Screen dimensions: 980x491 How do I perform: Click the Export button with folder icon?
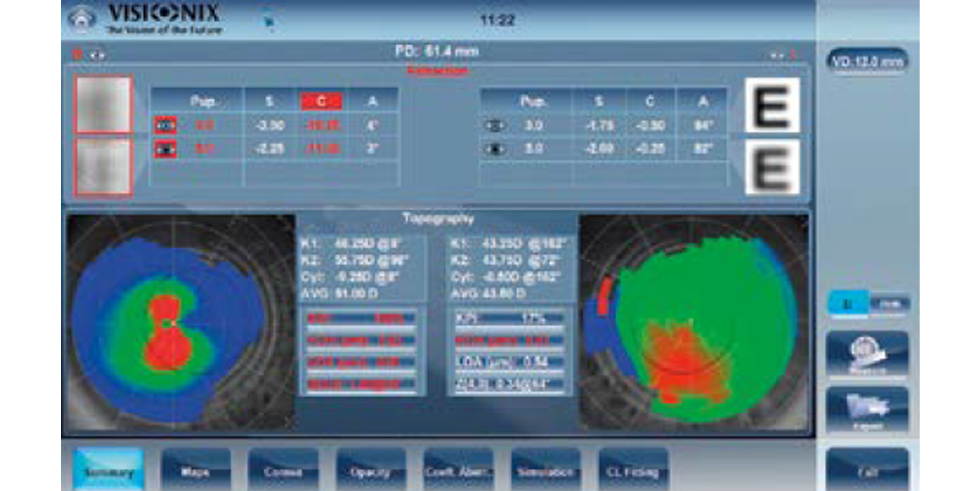coord(867,410)
